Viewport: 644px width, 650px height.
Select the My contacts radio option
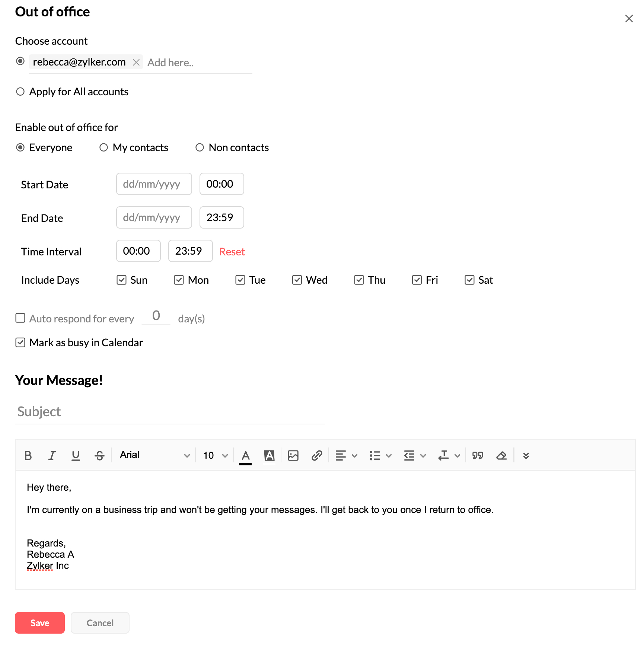[x=103, y=147]
